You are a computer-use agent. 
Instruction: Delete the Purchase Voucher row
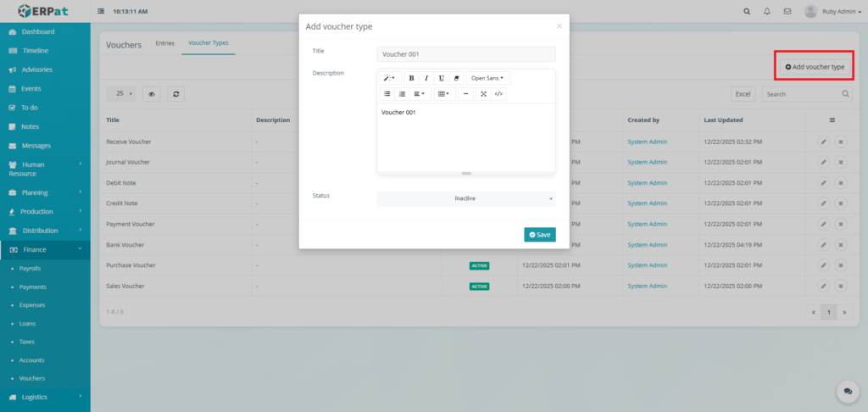(840, 265)
